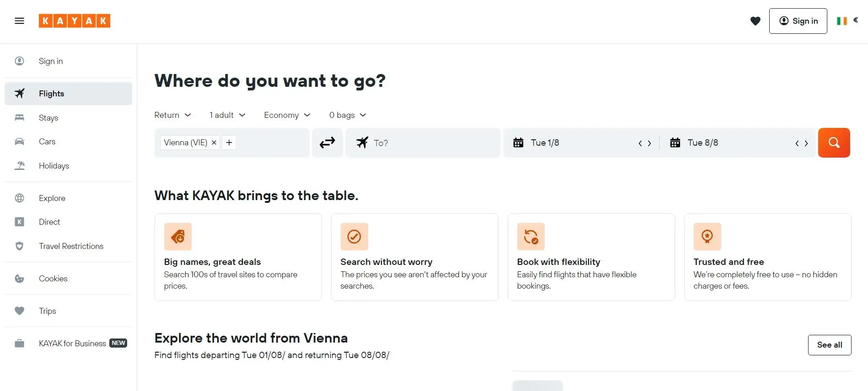Image resolution: width=868 pixels, height=391 pixels.
Task: Move return date one day earlier
Action: click(797, 143)
